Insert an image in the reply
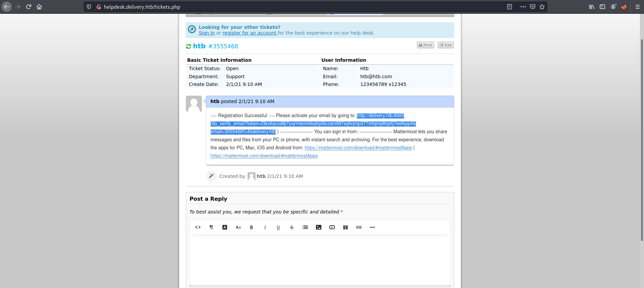 click(319, 227)
